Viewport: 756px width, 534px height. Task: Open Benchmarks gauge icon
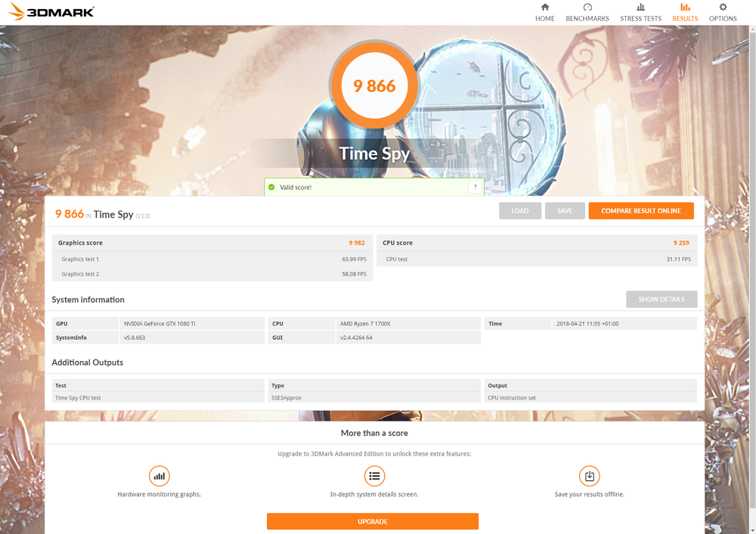tap(587, 7)
